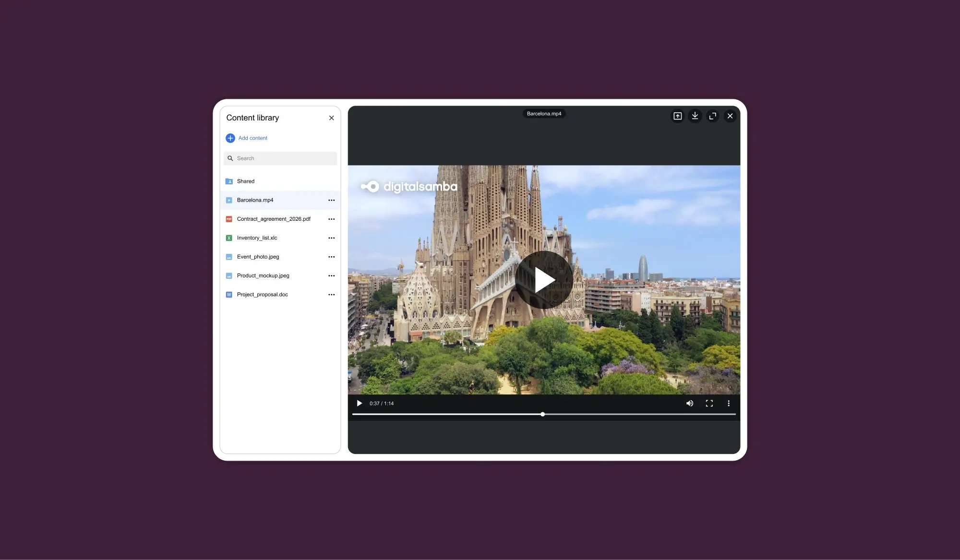960x560 pixels.
Task: Expand the video viewer panel
Action: (712, 116)
